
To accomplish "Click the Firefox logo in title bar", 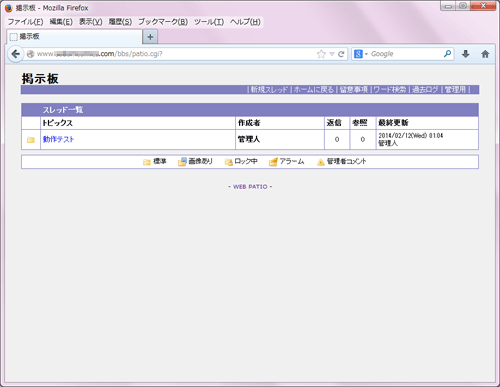I will [8, 8].
